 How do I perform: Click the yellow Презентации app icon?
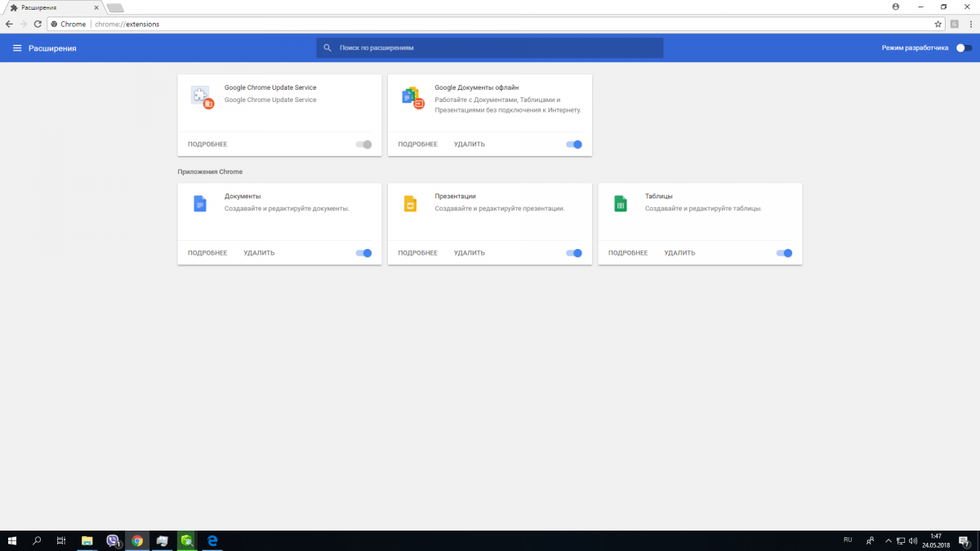[410, 204]
